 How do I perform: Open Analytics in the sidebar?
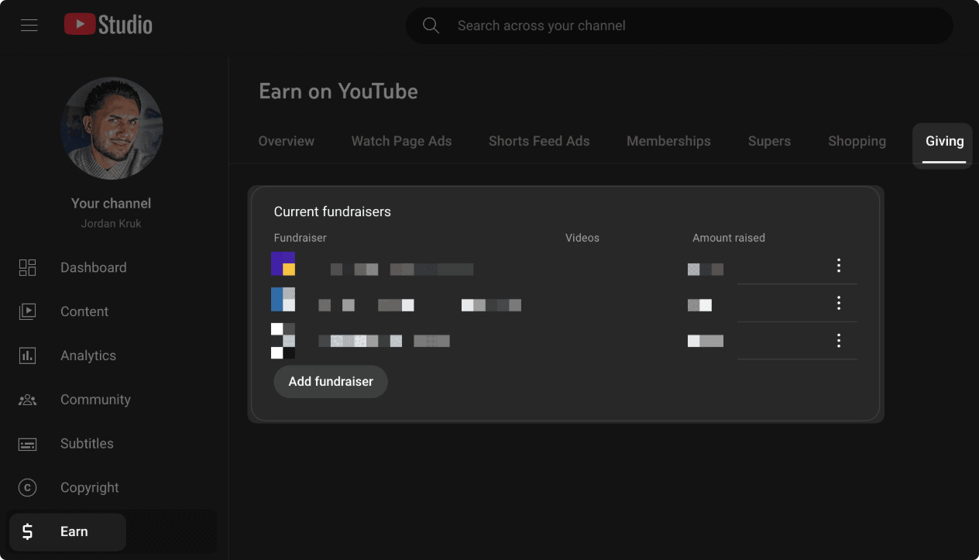click(x=88, y=356)
